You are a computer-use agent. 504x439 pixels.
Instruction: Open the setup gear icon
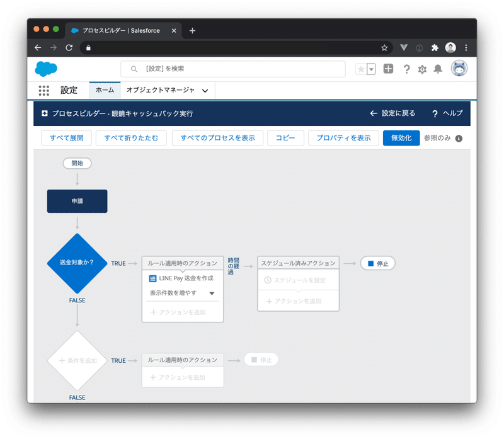(422, 69)
